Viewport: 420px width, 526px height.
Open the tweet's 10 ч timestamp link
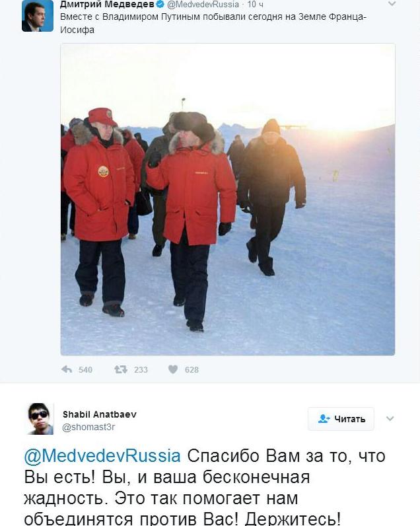coord(256,5)
